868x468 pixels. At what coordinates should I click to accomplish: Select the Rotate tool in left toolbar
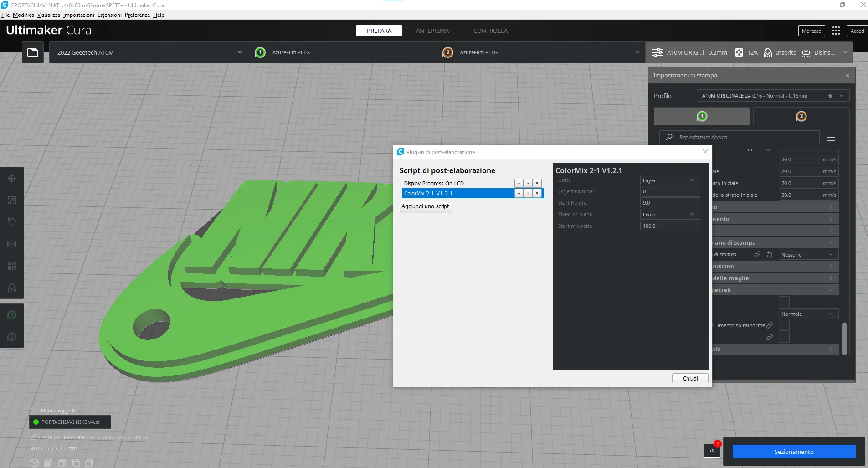pos(12,222)
